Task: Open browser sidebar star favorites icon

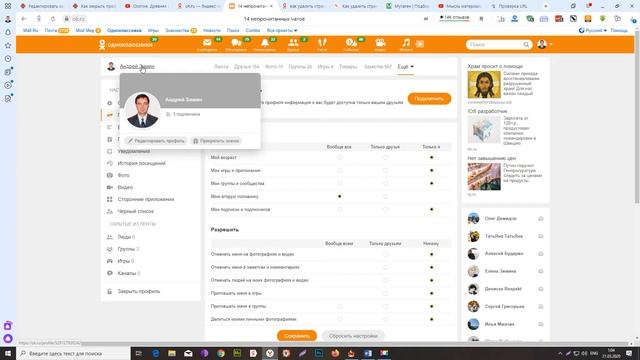Action: click(x=8, y=45)
